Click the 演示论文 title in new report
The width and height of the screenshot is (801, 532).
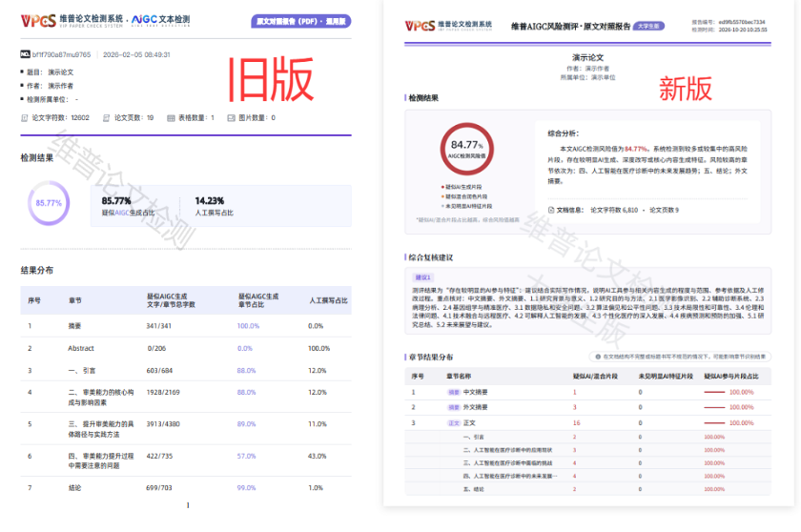587,58
